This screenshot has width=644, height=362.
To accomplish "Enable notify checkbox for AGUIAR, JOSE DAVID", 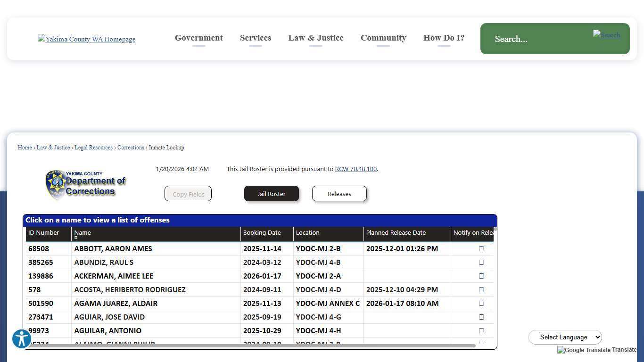I will point(481,317).
